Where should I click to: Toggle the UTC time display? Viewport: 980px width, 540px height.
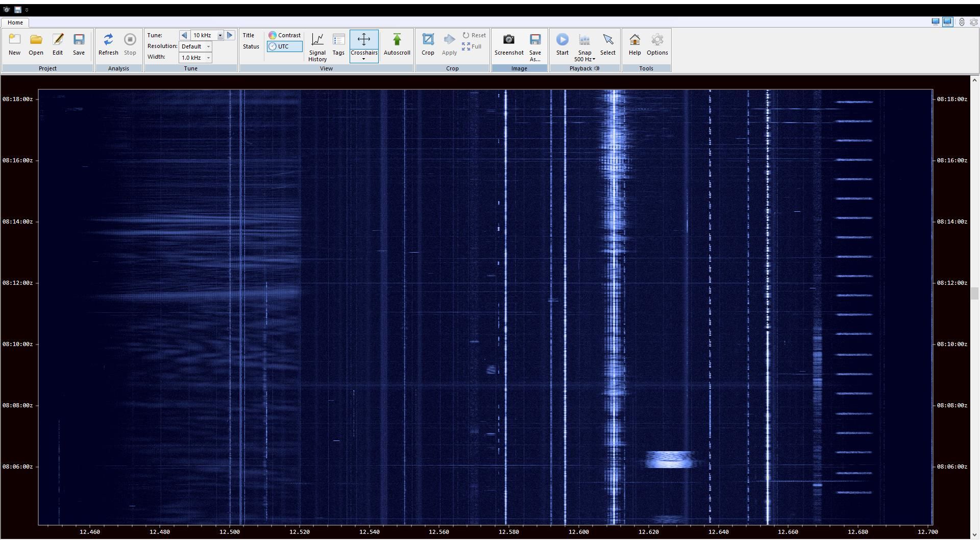(284, 46)
